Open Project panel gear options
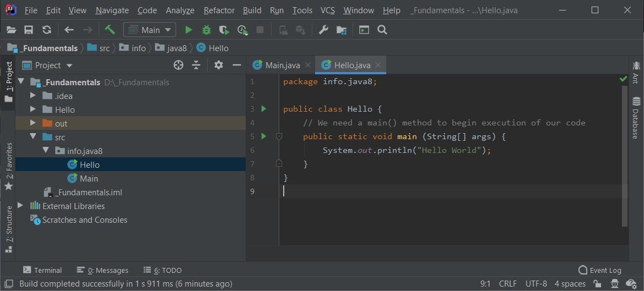 coord(219,65)
